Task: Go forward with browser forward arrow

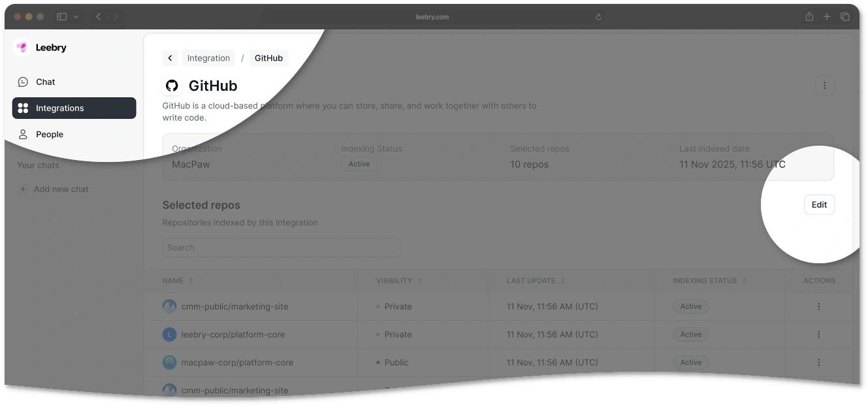Action: [x=116, y=16]
